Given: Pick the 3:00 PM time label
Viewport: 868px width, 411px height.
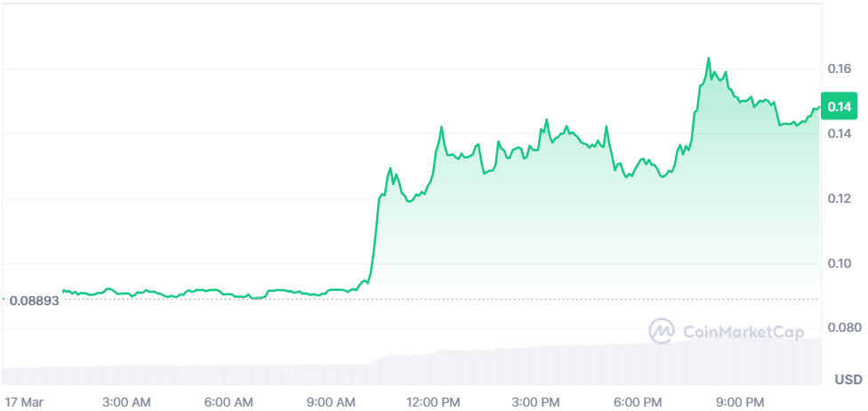Looking at the screenshot, I should [537, 401].
